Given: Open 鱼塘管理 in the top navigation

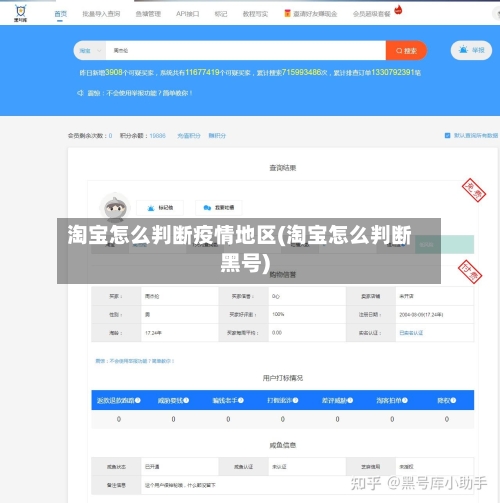Looking at the screenshot, I should pyautogui.click(x=148, y=14).
